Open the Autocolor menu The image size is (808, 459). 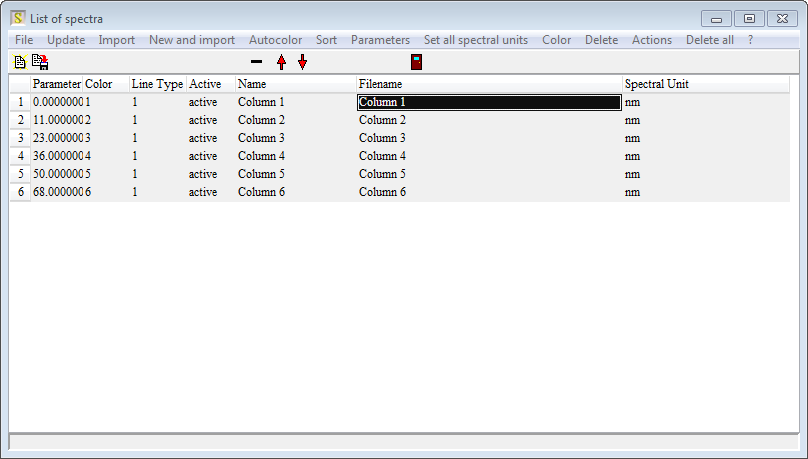[x=275, y=40]
